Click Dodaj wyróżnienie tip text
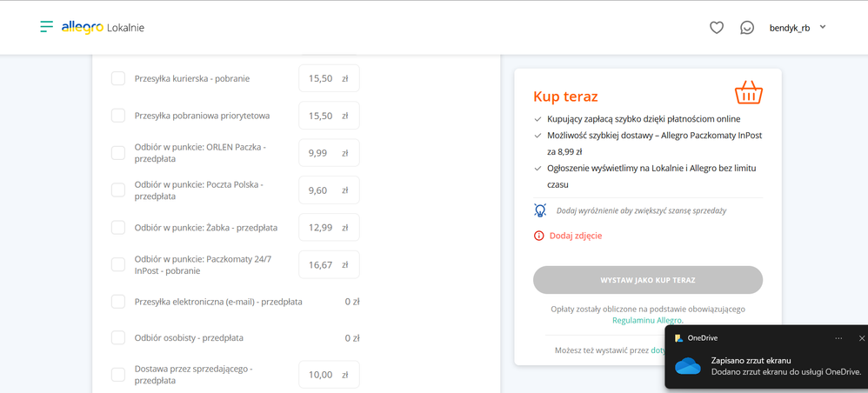This screenshot has height=393, width=868. point(641,211)
